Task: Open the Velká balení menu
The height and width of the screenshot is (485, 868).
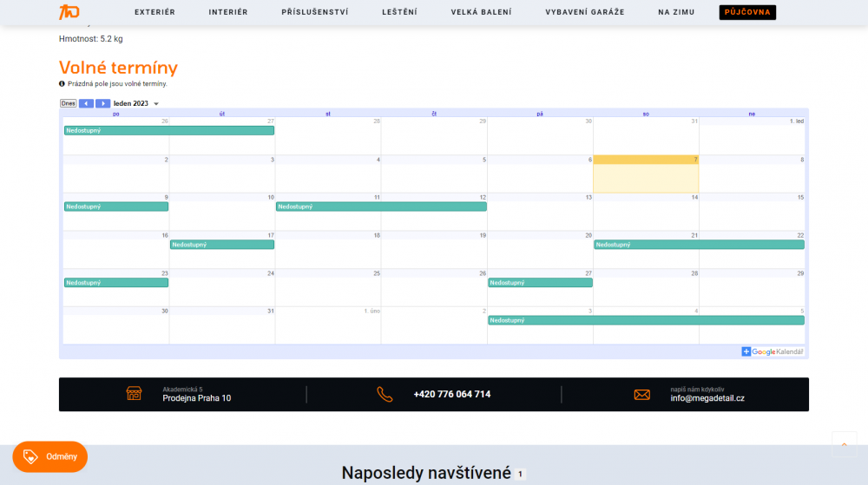Action: 481,12
